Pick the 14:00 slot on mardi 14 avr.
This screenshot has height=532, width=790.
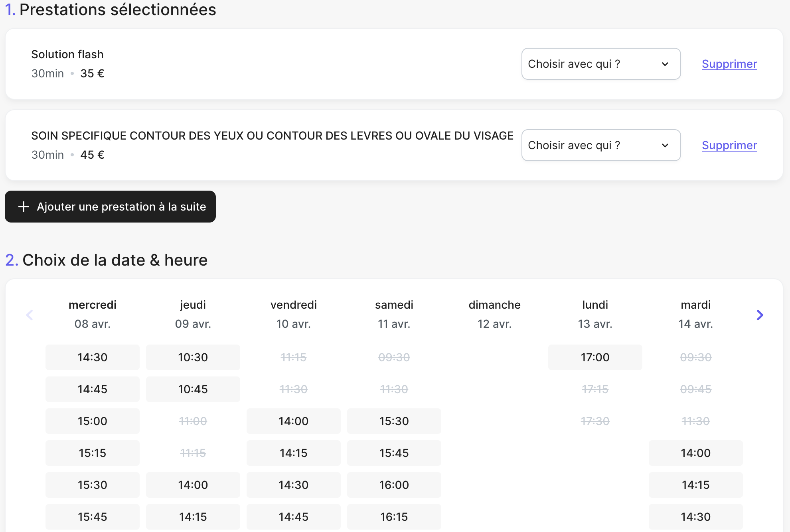click(x=695, y=453)
